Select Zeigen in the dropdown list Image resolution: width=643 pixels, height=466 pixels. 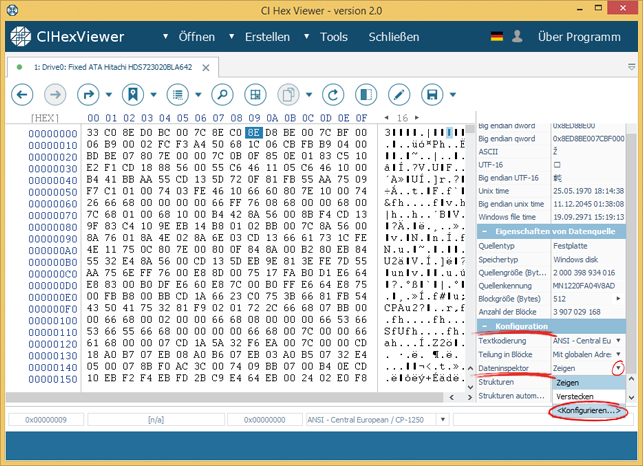(588, 383)
